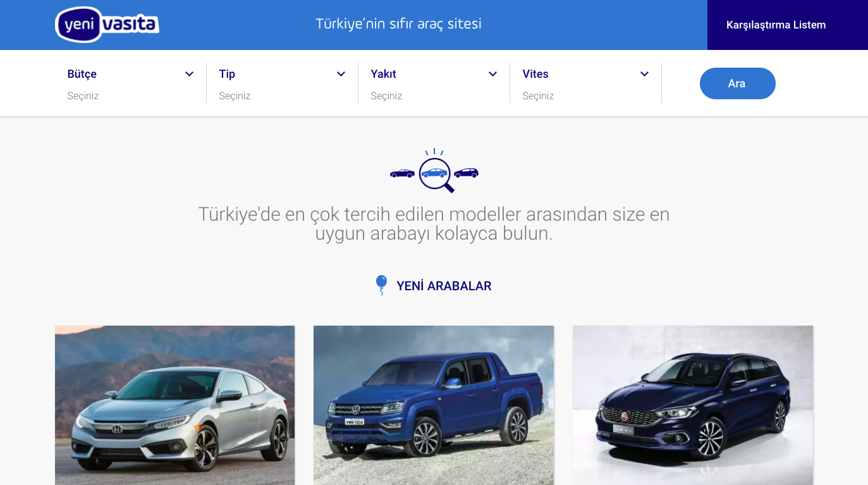Click the Seçiniz placeholder under Yakıt
The height and width of the screenshot is (485, 868).
pos(386,96)
